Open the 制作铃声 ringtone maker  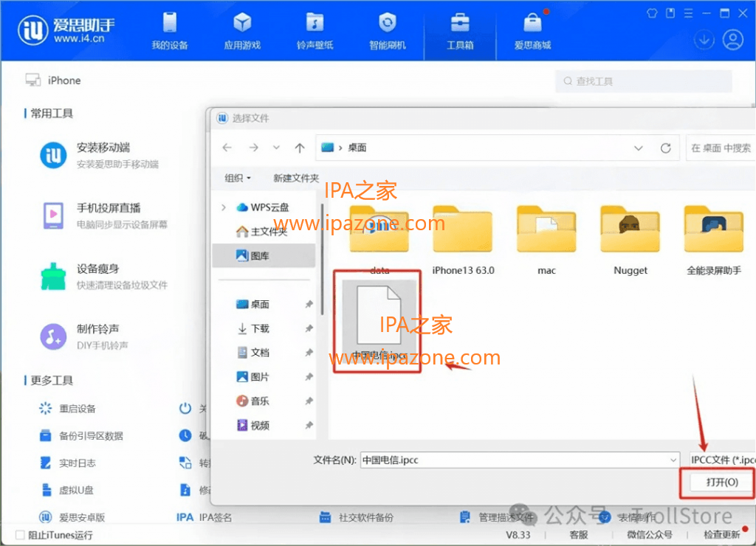coord(83,336)
